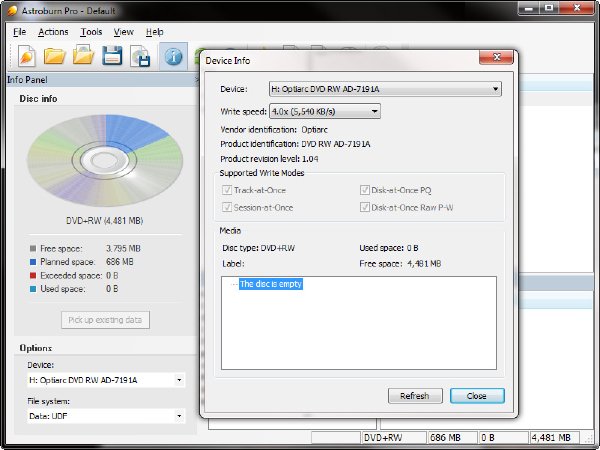Click the '3.795 MB' free space value
The image size is (600, 450).
[x=123, y=249]
